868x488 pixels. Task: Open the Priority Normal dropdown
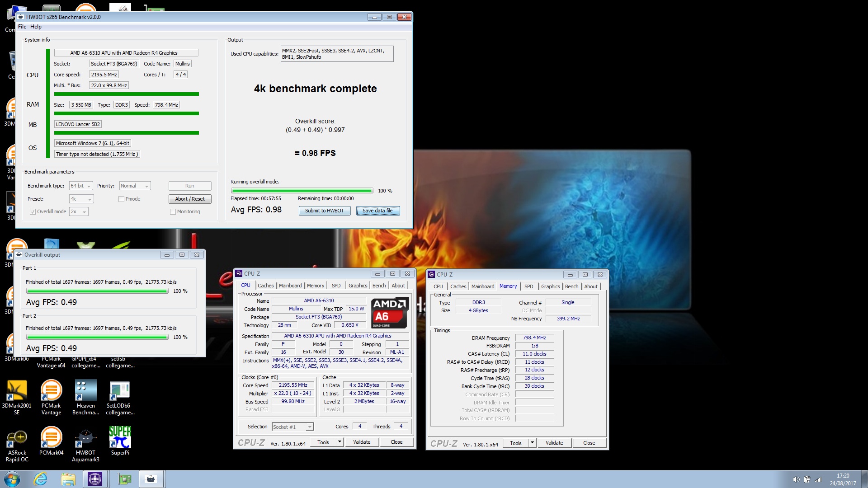tap(135, 186)
